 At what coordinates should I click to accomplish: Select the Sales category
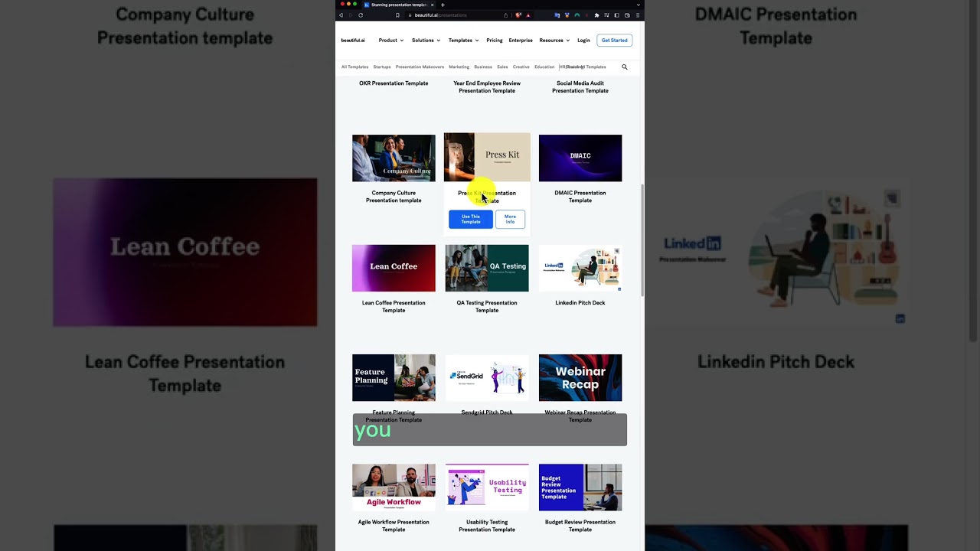click(x=502, y=67)
